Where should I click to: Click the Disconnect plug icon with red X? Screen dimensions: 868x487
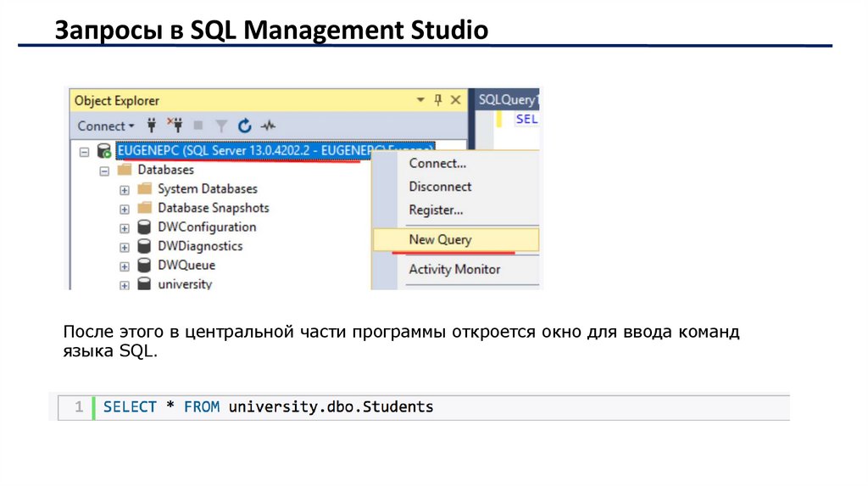coord(175,126)
